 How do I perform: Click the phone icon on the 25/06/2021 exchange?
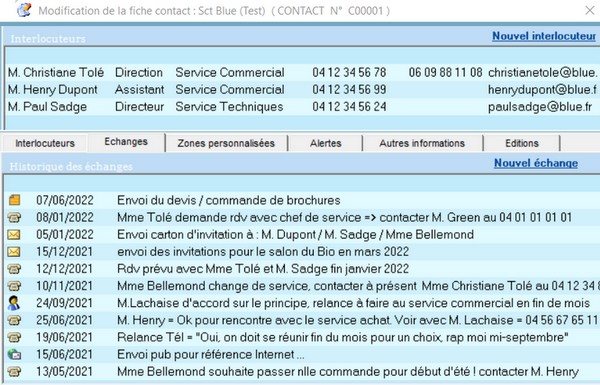tap(15, 320)
